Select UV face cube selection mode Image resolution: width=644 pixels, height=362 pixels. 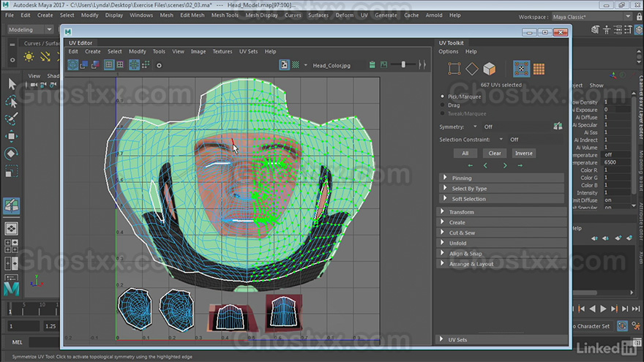tap(489, 69)
